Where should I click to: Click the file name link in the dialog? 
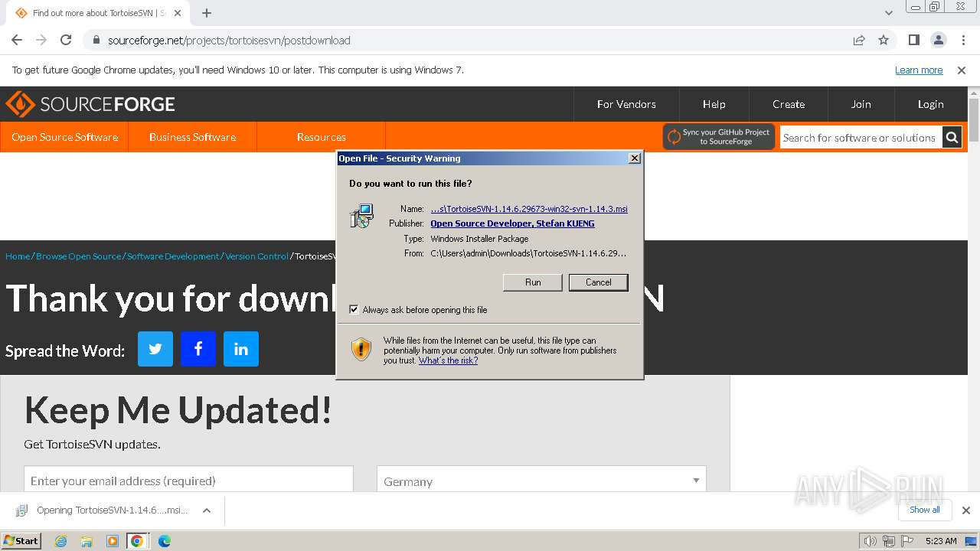529,209
